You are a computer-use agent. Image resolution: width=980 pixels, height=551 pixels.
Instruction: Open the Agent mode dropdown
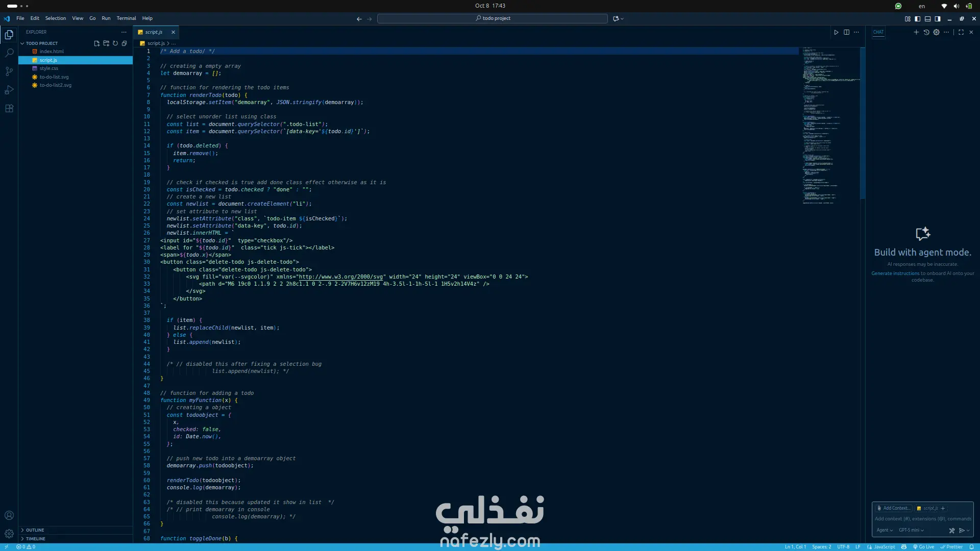tap(885, 531)
